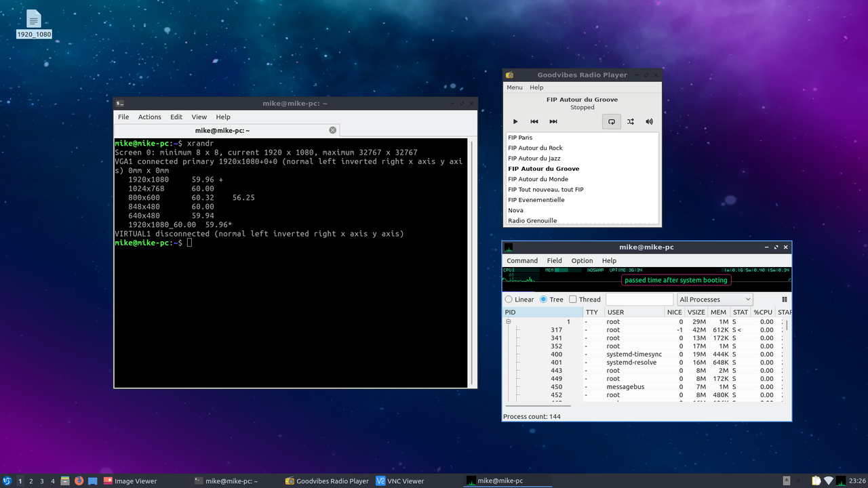
Task: Skip to the previous radio station
Action: click(x=534, y=121)
